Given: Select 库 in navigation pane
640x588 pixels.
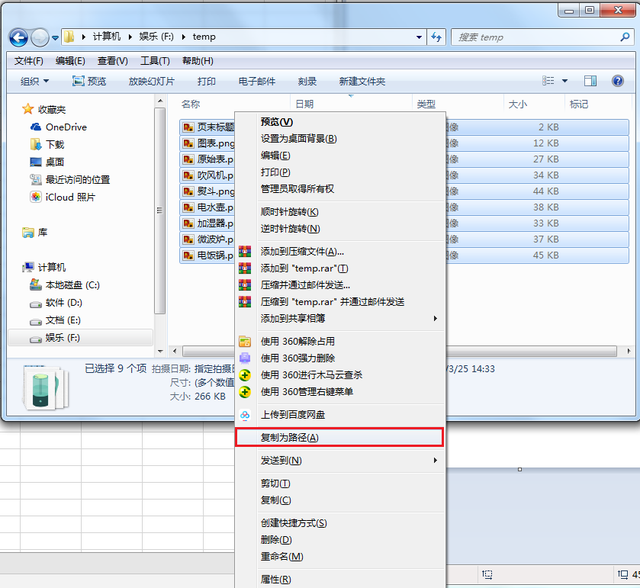Looking at the screenshot, I should coord(42,233).
